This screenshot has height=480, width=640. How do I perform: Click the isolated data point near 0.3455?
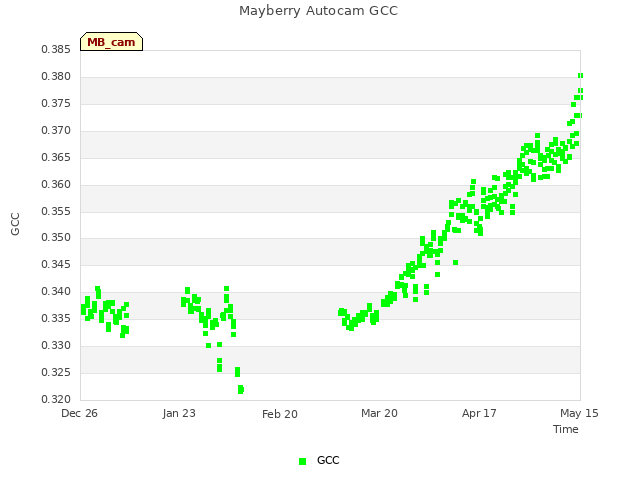click(456, 262)
